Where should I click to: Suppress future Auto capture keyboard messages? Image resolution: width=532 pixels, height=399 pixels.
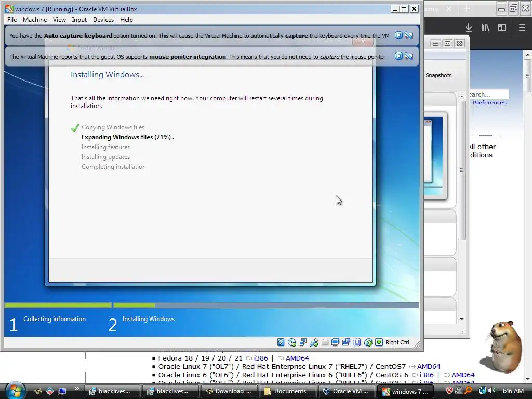tap(409, 35)
